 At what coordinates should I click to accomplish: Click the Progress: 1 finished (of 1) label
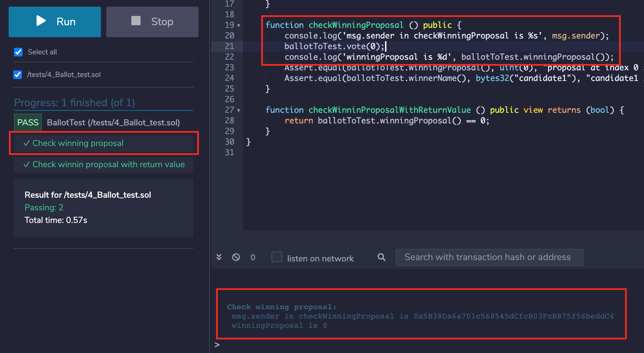74,103
